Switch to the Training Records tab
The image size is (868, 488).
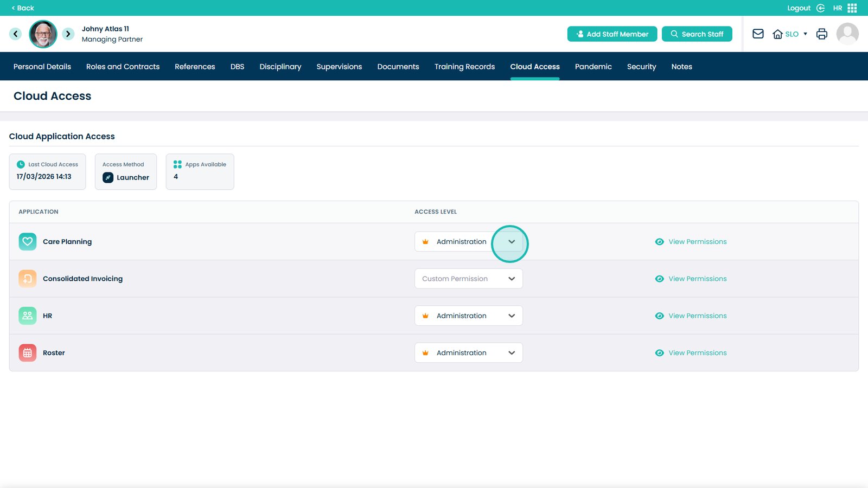click(x=464, y=67)
